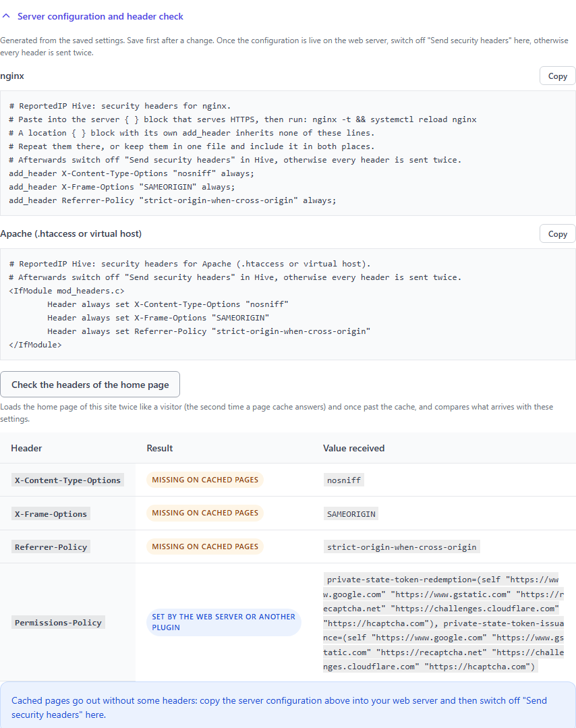Click the Header always set Referrer-Policy line
The height and width of the screenshot is (728, 576).
[209, 331]
